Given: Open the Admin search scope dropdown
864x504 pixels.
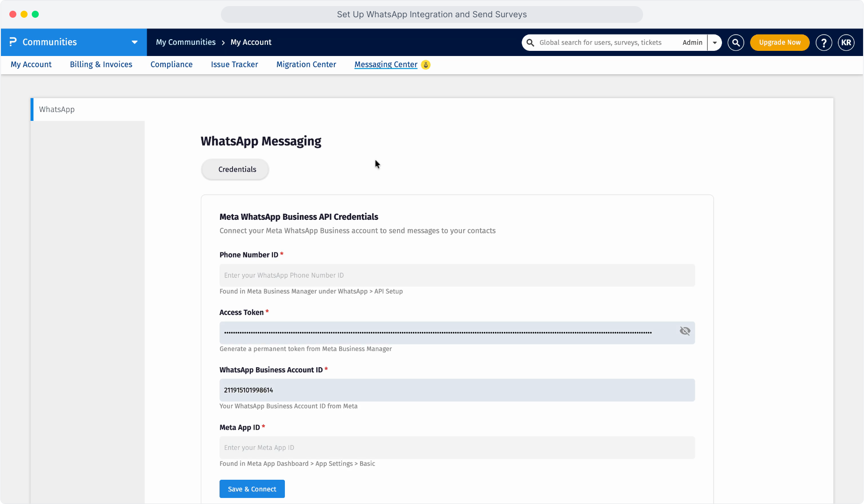Looking at the screenshot, I should 715,42.
